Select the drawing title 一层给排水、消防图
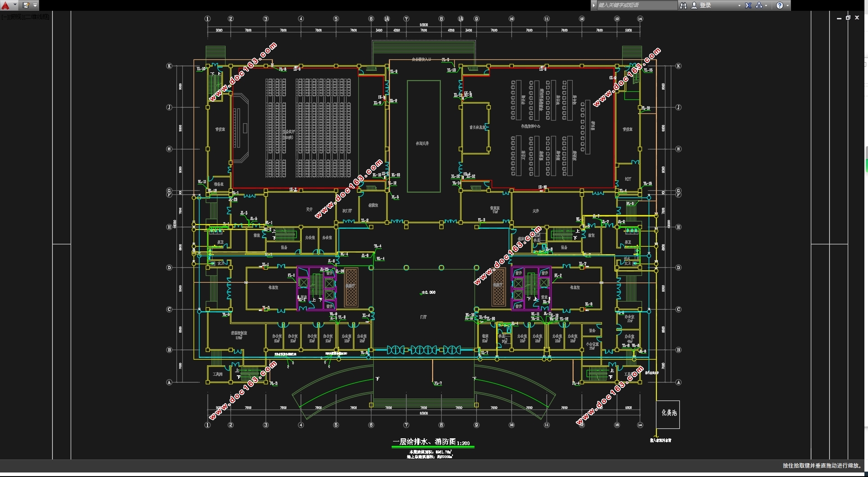Viewport: 868px width, 477px height. (425, 442)
